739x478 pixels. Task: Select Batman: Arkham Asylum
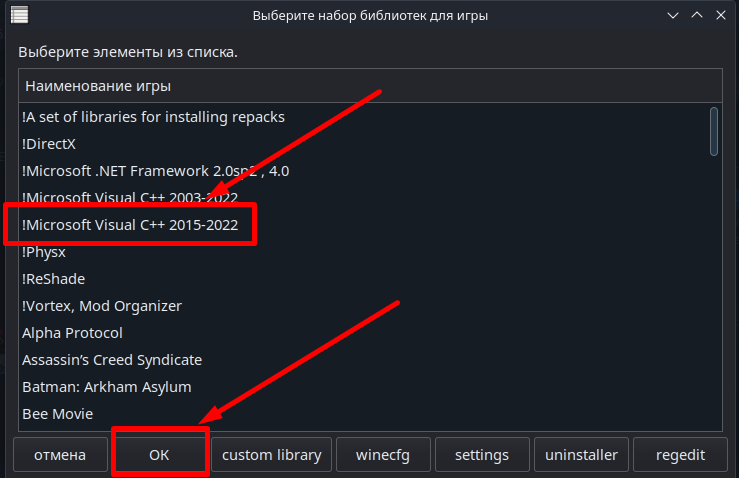(106, 387)
